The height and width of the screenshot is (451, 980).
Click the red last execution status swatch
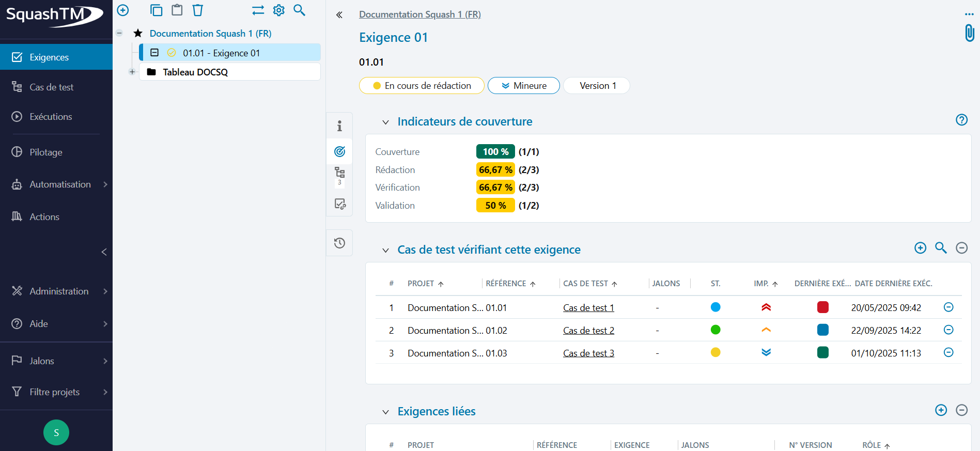pyautogui.click(x=822, y=307)
